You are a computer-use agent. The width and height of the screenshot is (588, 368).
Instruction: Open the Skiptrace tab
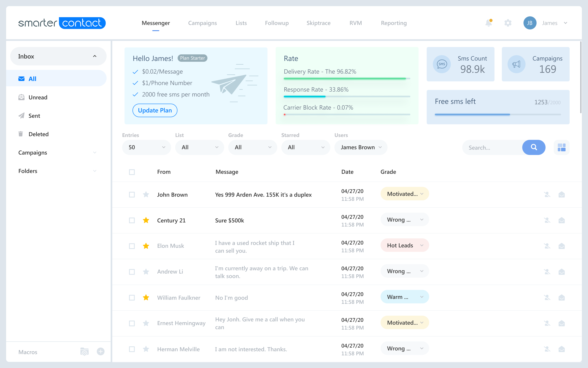click(x=318, y=23)
